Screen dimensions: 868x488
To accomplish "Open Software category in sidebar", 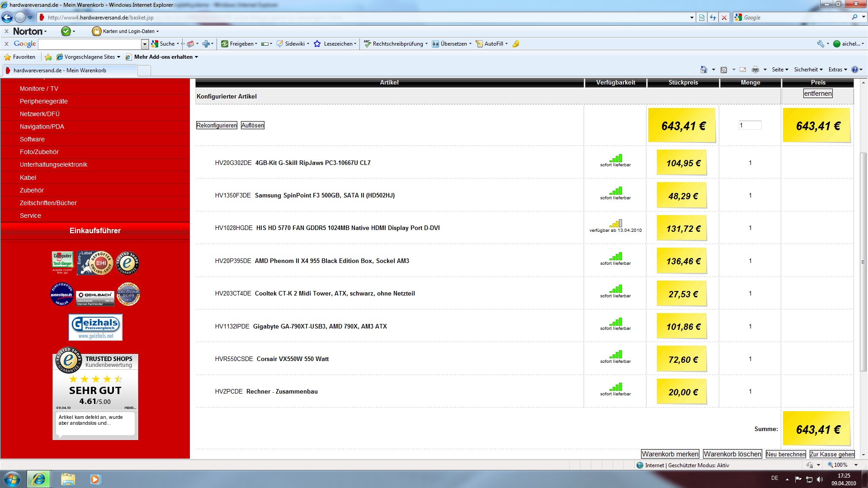I will point(32,139).
